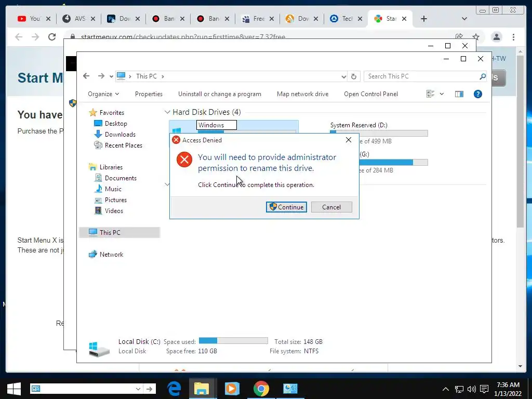This screenshot has height=399, width=532.
Task: Open the Windows Start button
Action: [14, 389]
